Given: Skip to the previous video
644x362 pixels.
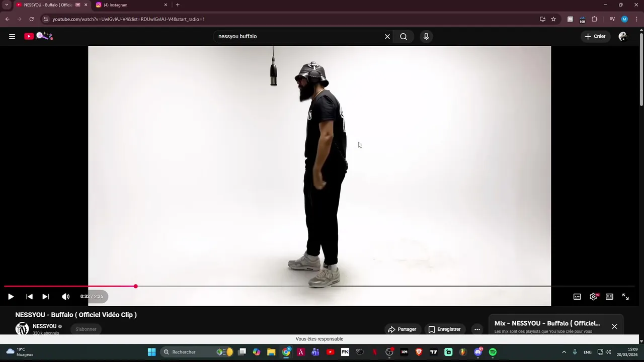Looking at the screenshot, I should (29, 297).
